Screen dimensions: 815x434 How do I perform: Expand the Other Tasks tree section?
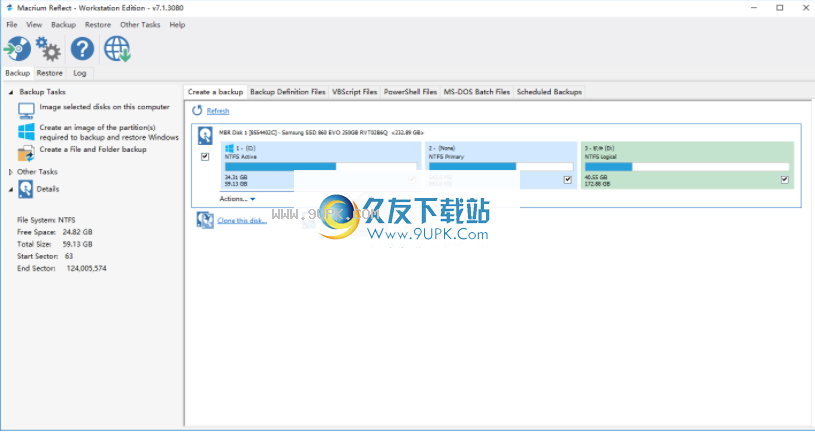pyautogui.click(x=10, y=172)
